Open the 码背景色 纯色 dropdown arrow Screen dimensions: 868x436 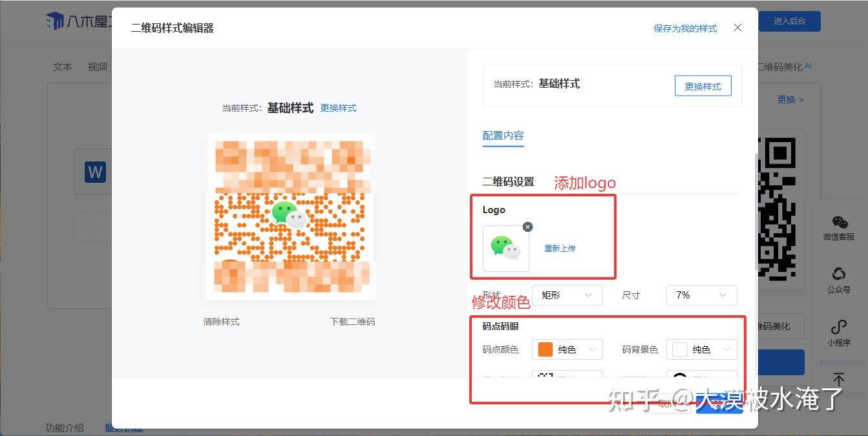point(726,349)
